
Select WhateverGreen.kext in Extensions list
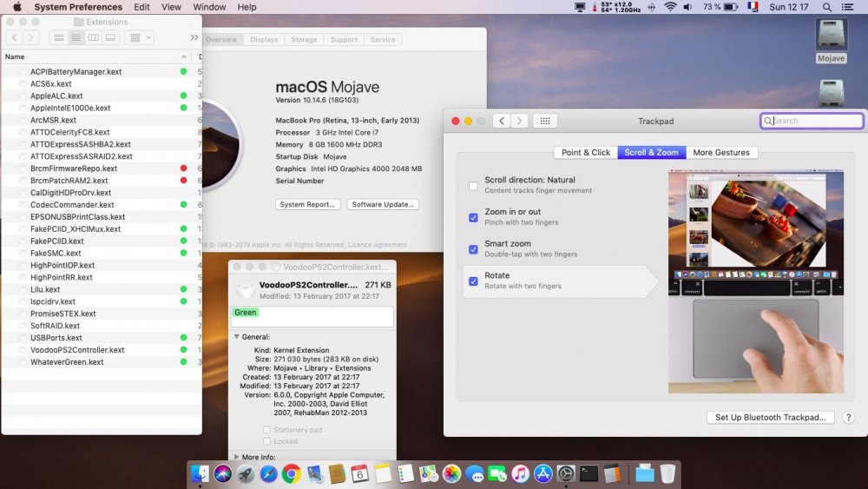102,362
